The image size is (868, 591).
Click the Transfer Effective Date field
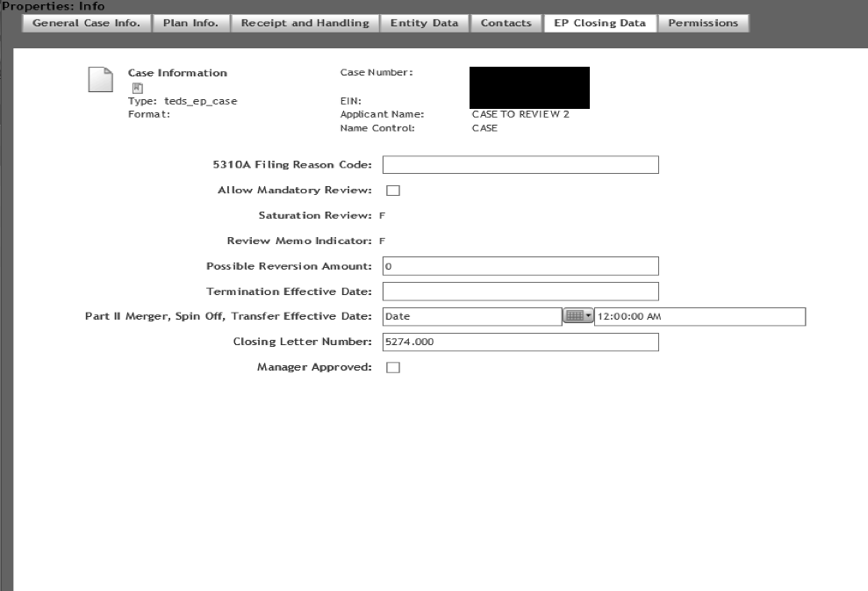[x=471, y=317]
